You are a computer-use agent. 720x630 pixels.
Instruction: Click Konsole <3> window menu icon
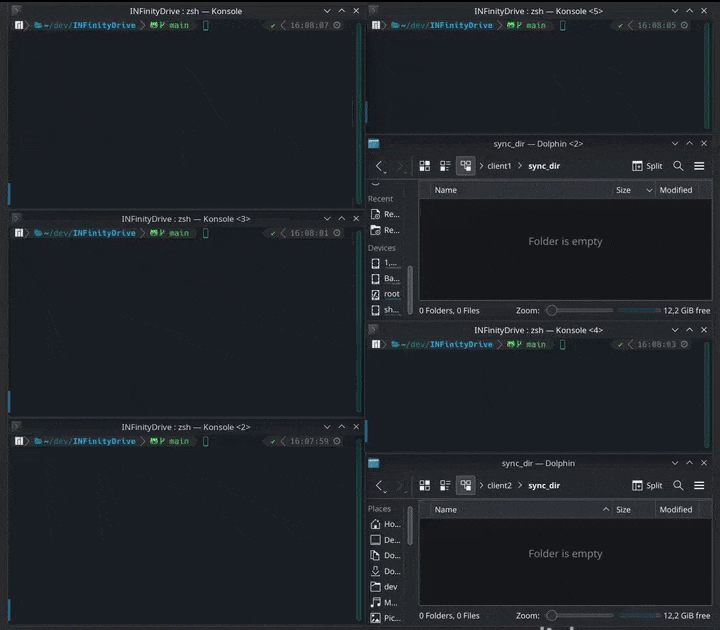16,218
